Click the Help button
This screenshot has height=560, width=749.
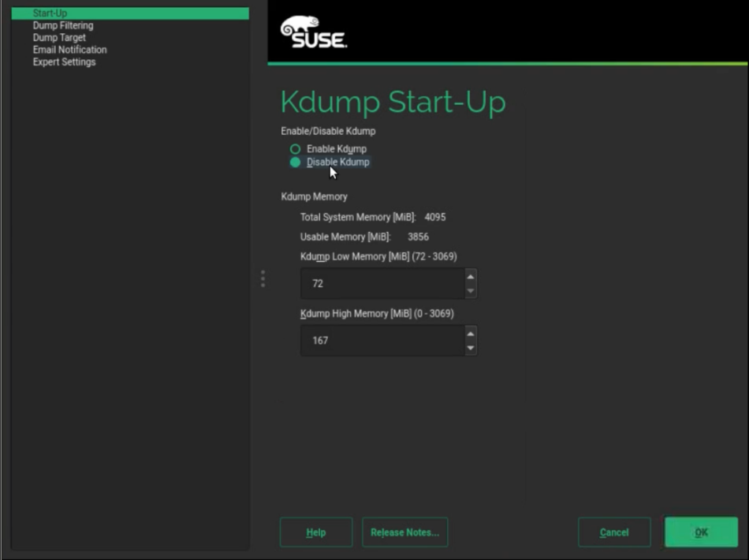click(315, 532)
